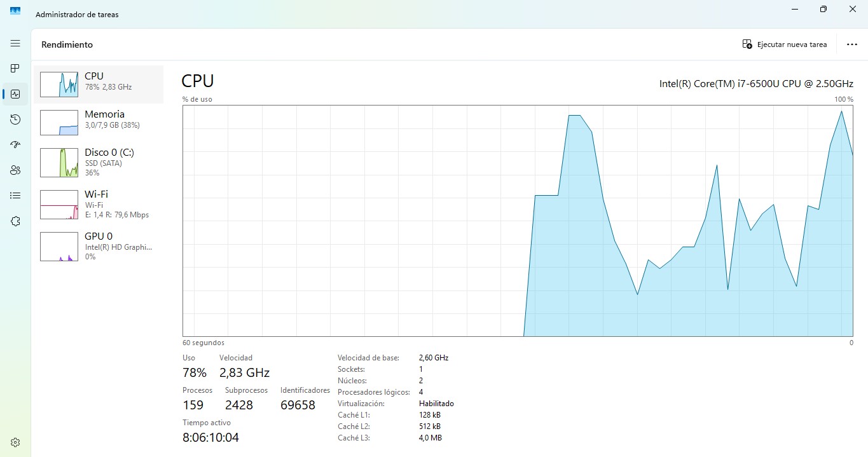Click the Task Manager title bar icon
Screen dimensions: 868x457
[15, 11]
